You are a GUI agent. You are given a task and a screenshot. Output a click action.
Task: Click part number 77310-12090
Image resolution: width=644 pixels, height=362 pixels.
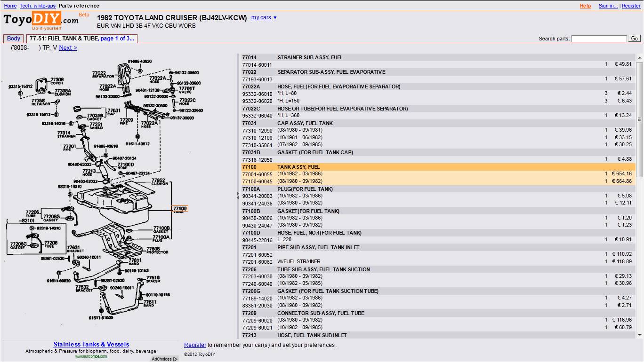257,131
